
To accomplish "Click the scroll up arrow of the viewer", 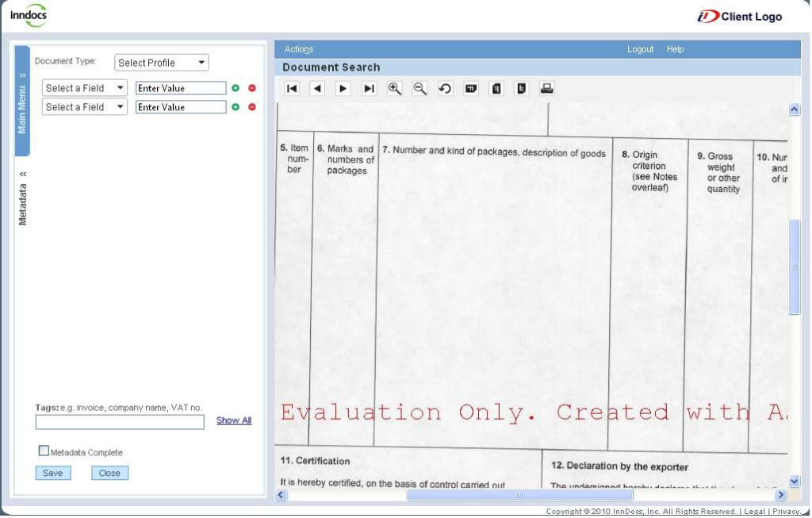I will (795, 109).
